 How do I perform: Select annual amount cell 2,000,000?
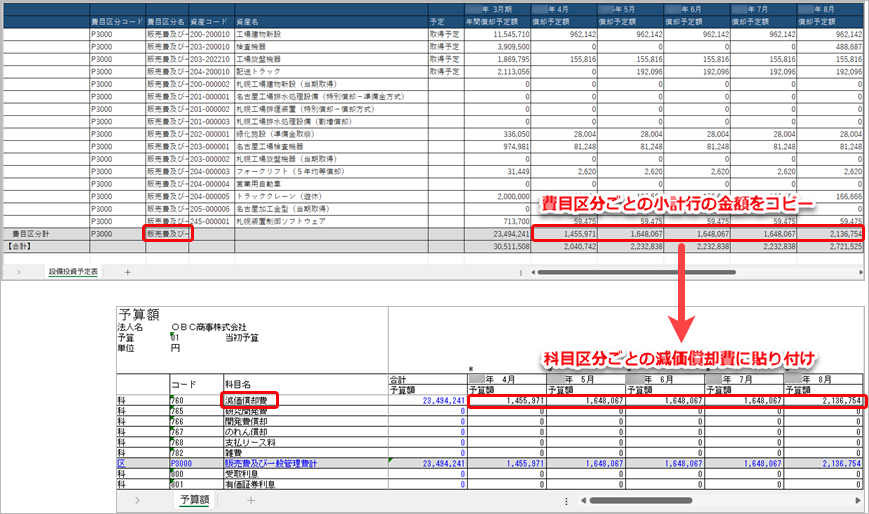(x=498, y=196)
